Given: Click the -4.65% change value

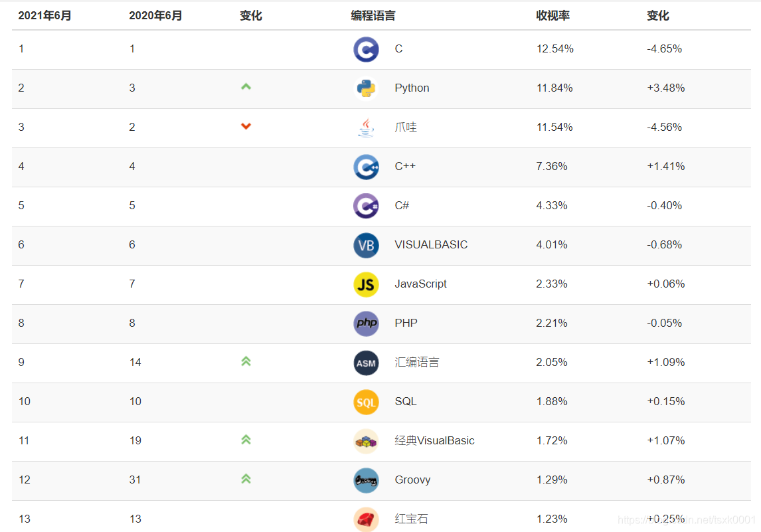Looking at the screenshot, I should tap(664, 49).
